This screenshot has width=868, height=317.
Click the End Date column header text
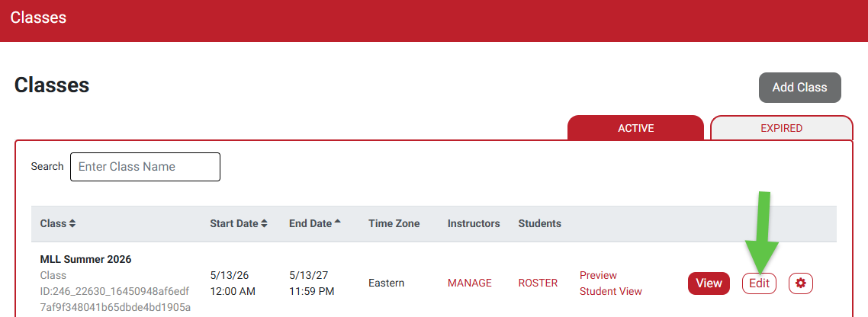point(310,223)
